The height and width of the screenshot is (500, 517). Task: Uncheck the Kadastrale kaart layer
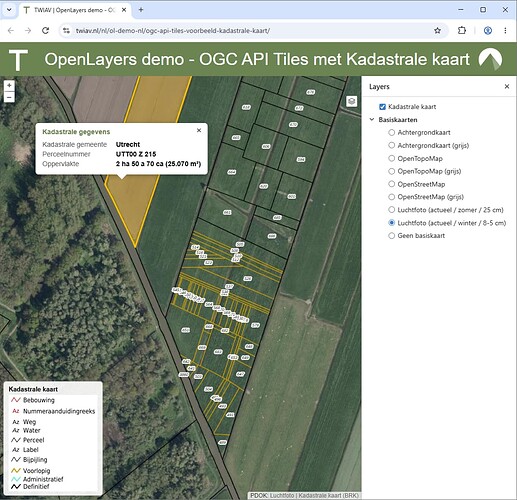(382, 107)
